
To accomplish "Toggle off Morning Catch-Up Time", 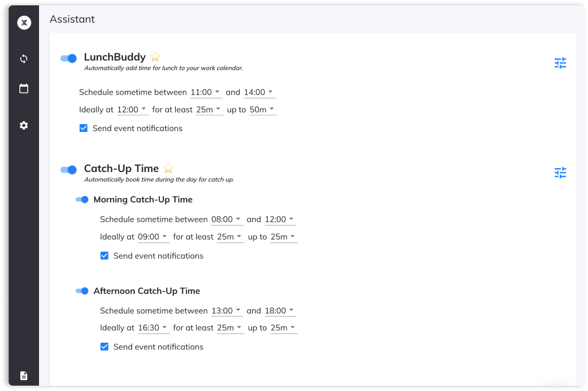I will click(83, 199).
